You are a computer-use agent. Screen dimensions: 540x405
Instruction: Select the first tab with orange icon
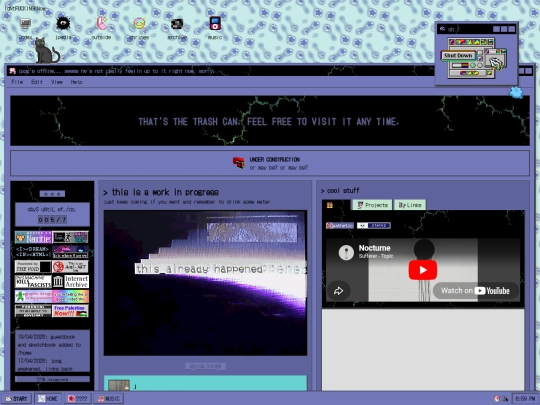coord(330,205)
